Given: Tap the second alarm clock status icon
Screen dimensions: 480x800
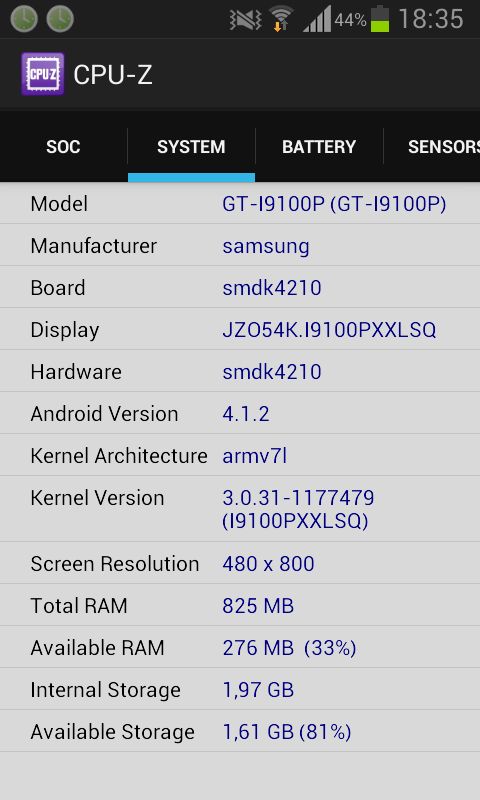Looking at the screenshot, I should [60, 19].
